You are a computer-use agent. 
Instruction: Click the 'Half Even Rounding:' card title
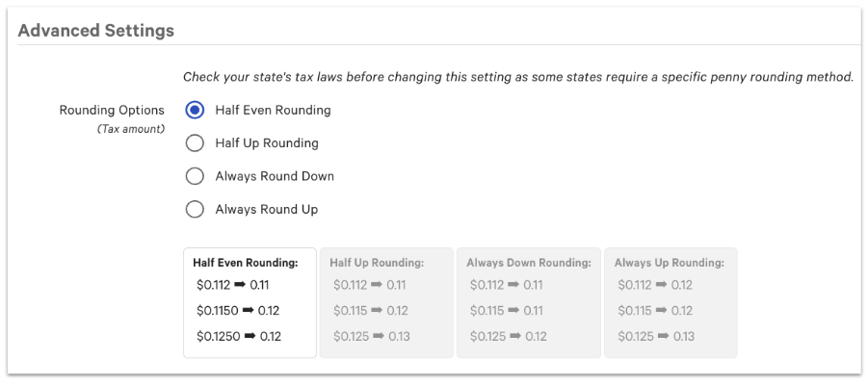(245, 262)
